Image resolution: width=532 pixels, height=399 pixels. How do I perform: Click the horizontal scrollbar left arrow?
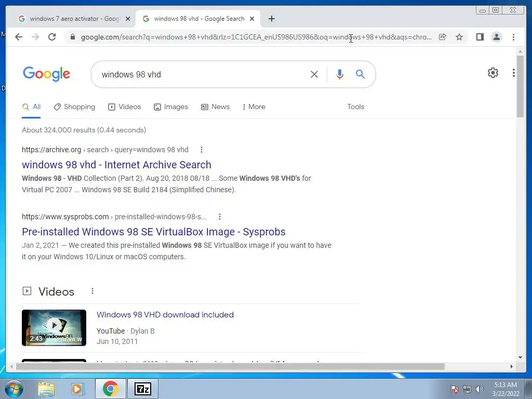[x=11, y=366]
